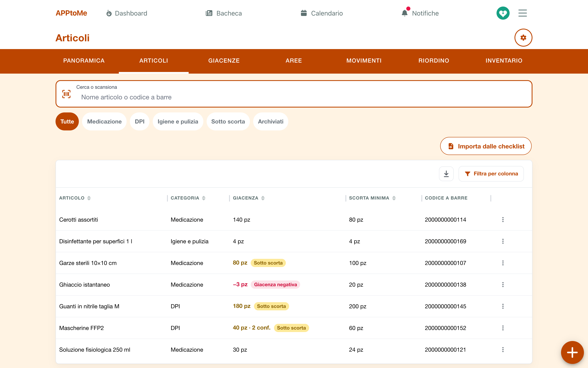Click the barcode scanner icon
This screenshot has width=588, height=368.
[x=66, y=94]
